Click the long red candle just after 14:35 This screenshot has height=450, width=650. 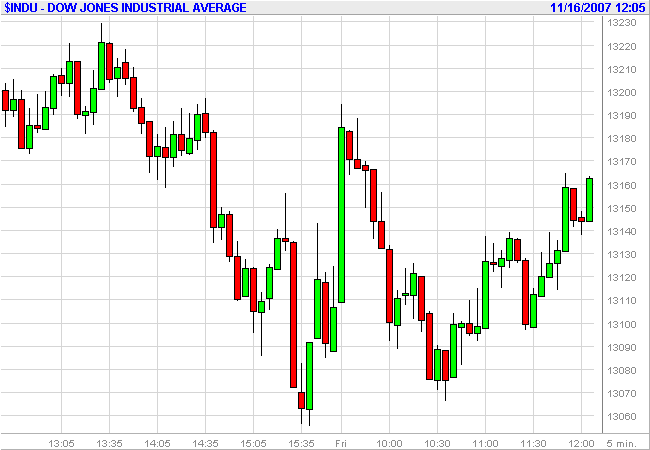(213, 180)
